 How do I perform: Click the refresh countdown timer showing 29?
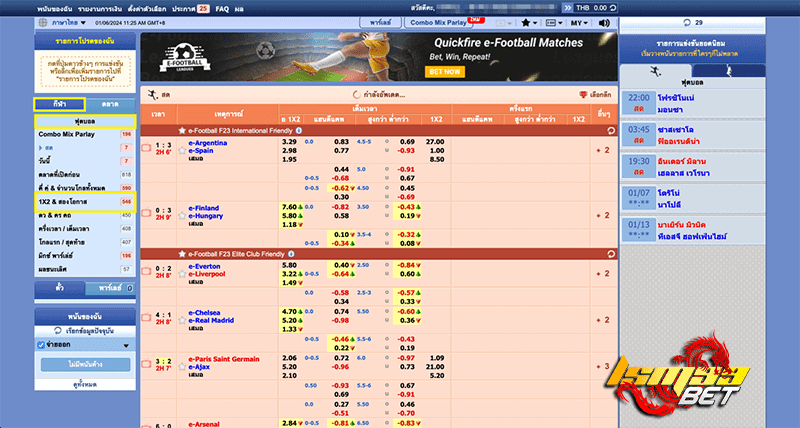coord(693,22)
